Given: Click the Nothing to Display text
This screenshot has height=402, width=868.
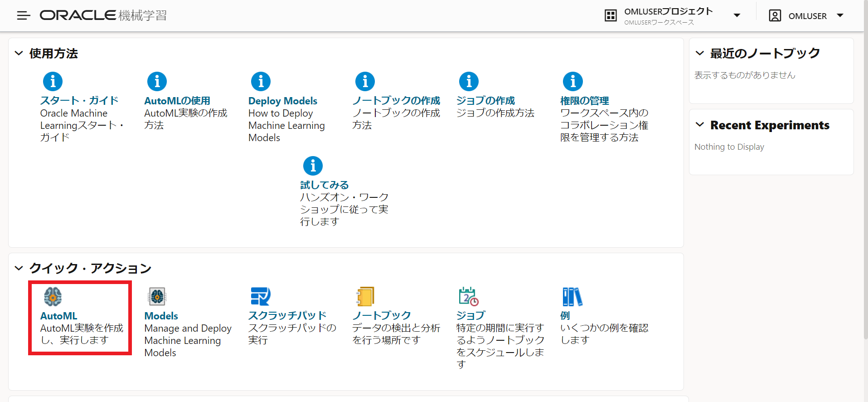Looking at the screenshot, I should [x=729, y=147].
